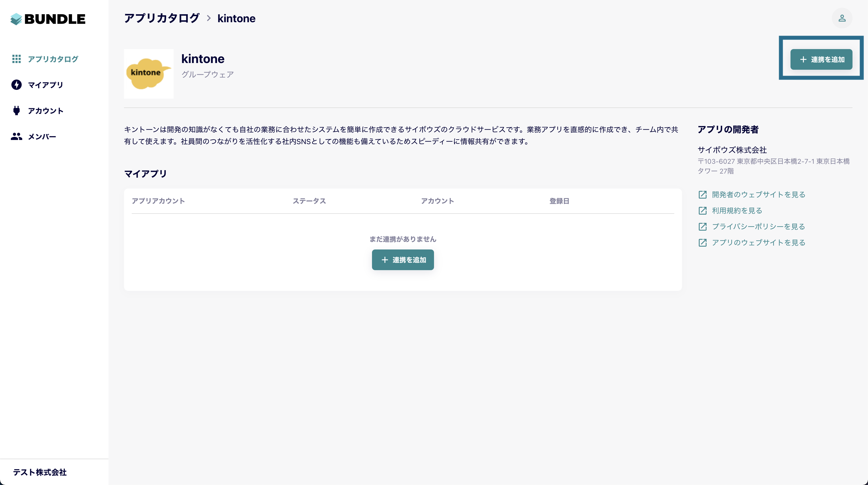Click アカウント column header in table
Screen dimensions: 868x485
[x=437, y=201]
